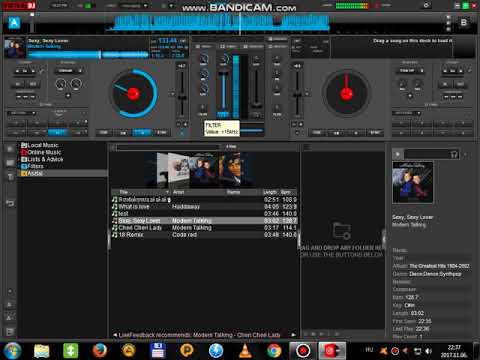This screenshot has height=360, width=480.
Task: Click the plus button under deck A effect knobs
Action: click(68, 96)
